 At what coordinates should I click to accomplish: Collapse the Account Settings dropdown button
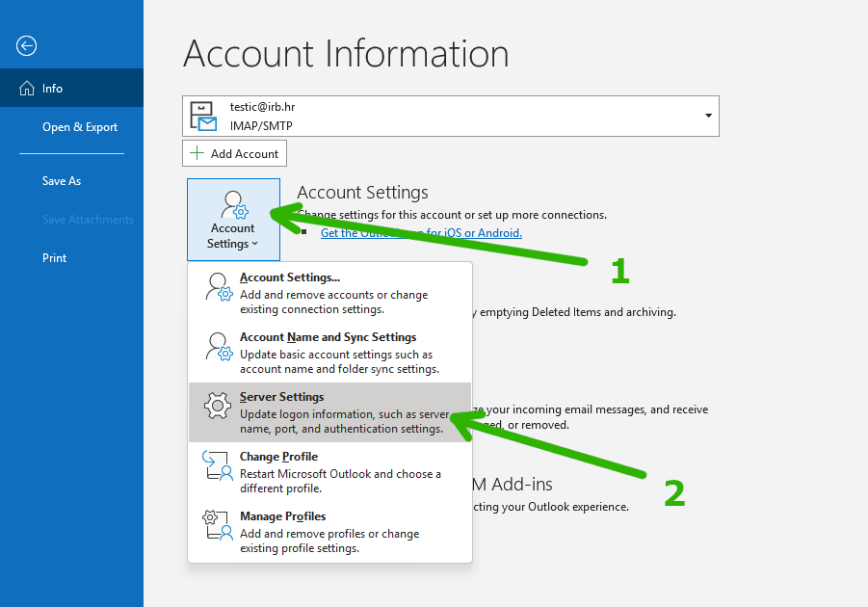233,220
